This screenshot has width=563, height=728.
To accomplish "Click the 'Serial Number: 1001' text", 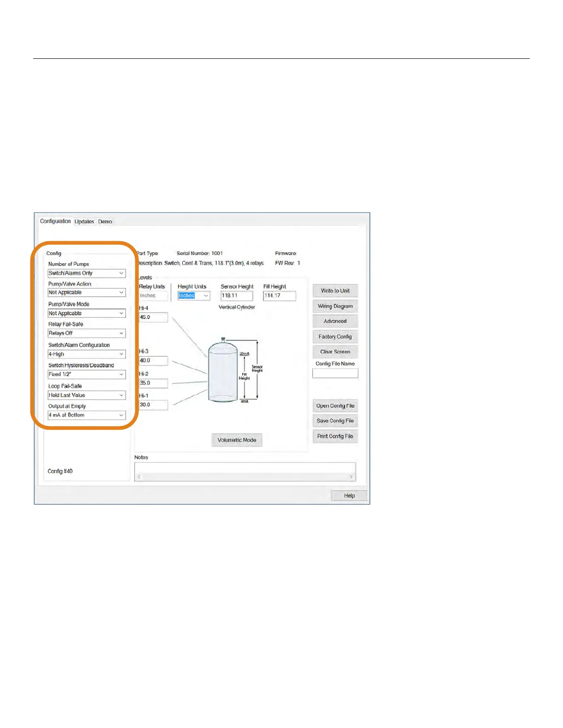I will 200,254.
